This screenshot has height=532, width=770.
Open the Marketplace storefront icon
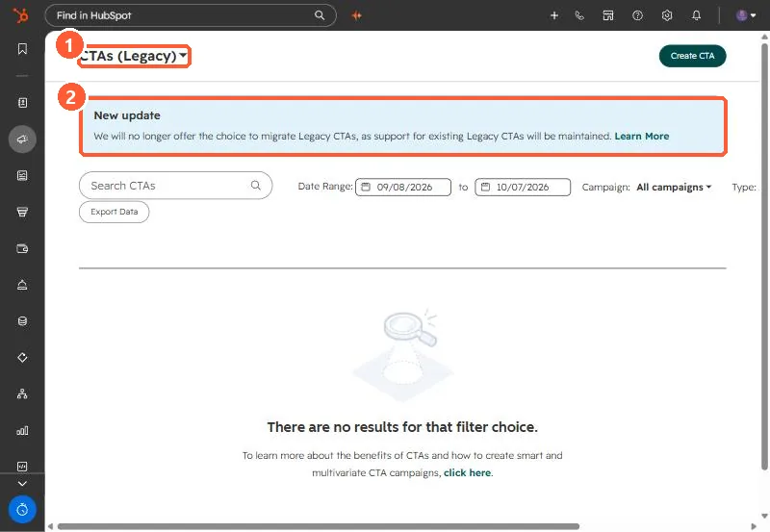point(608,15)
